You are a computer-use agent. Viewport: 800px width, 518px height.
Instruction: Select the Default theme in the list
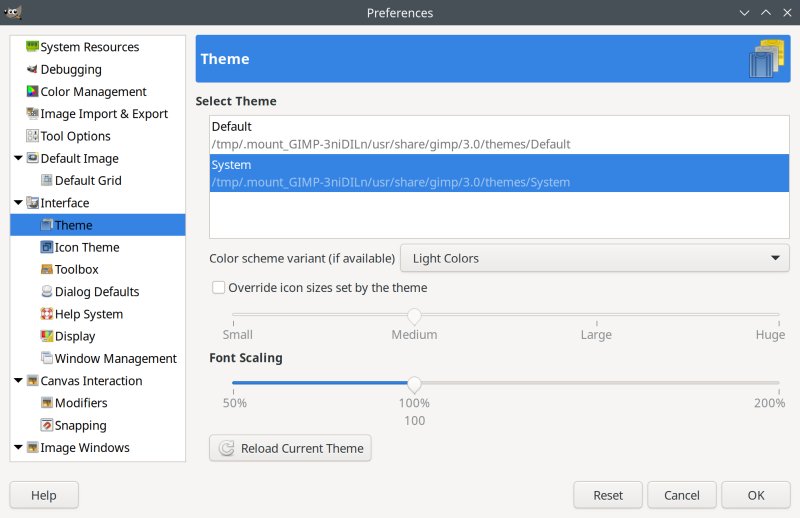[499, 135]
